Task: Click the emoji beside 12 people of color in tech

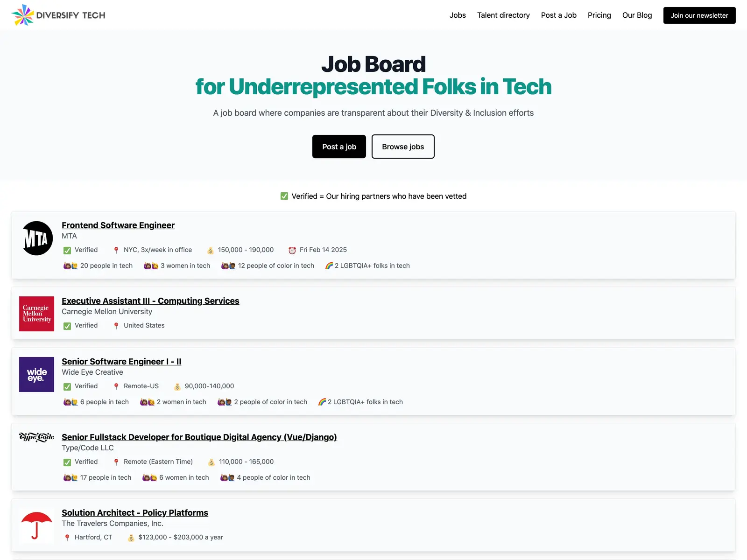Action: coord(228,266)
